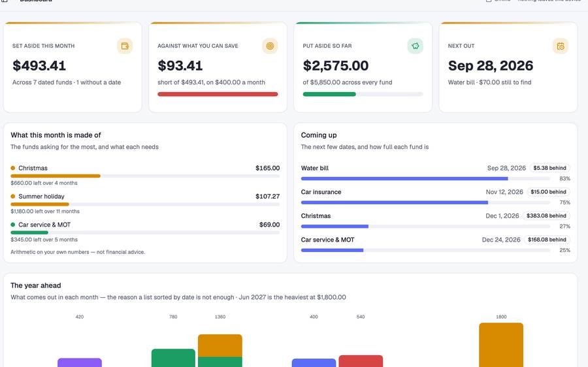Click the Christmas "$165.00" amount
Image resolution: width=588 pixels, height=367 pixels.
[x=267, y=168]
